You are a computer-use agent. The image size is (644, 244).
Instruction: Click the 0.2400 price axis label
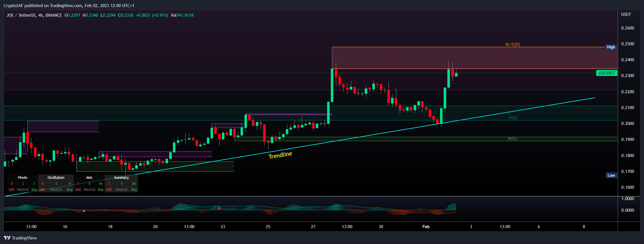click(x=628, y=60)
